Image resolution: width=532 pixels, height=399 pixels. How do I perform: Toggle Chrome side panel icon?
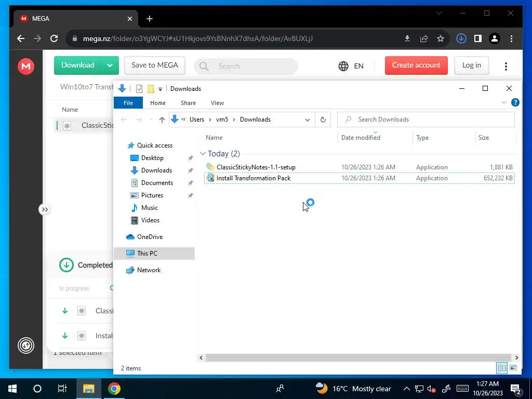pos(478,38)
